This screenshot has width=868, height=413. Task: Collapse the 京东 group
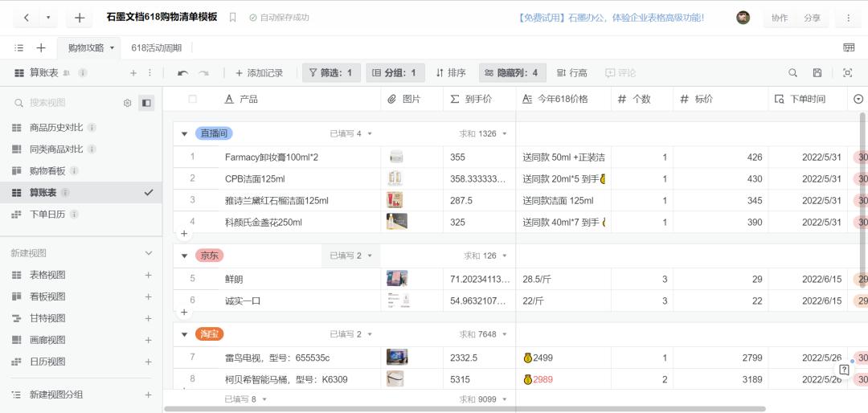(184, 256)
